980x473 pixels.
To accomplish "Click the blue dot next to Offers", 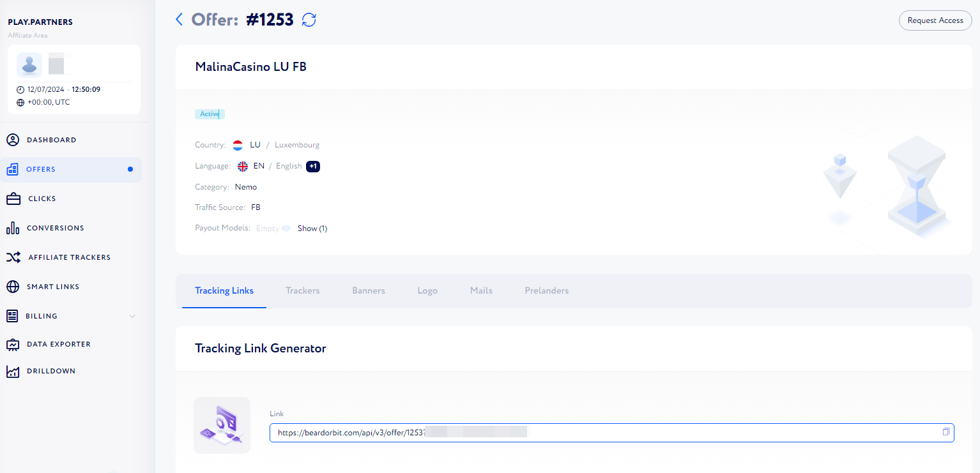I will pos(130,169).
